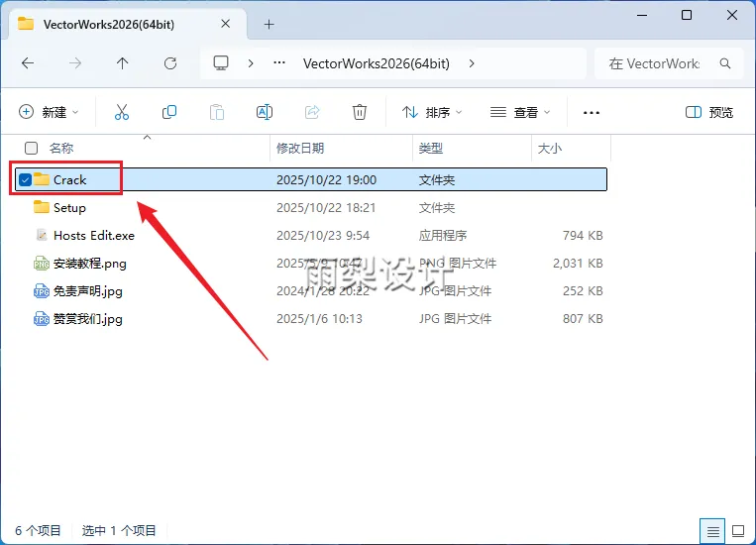This screenshot has width=756, height=545.
Task: Click the Hosts Edit.exe file icon
Action: pos(42,235)
